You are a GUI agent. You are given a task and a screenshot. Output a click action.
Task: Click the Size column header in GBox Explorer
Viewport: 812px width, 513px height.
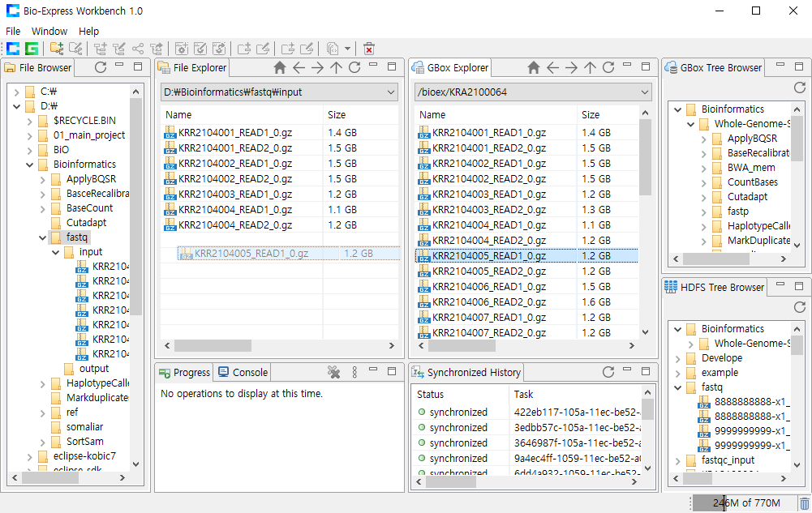coord(608,115)
